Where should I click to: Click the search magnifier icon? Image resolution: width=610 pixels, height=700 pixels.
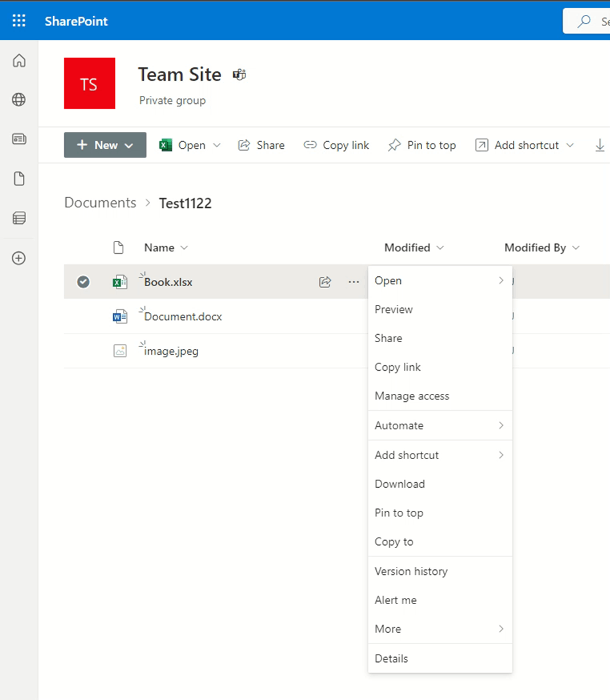pyautogui.click(x=584, y=21)
